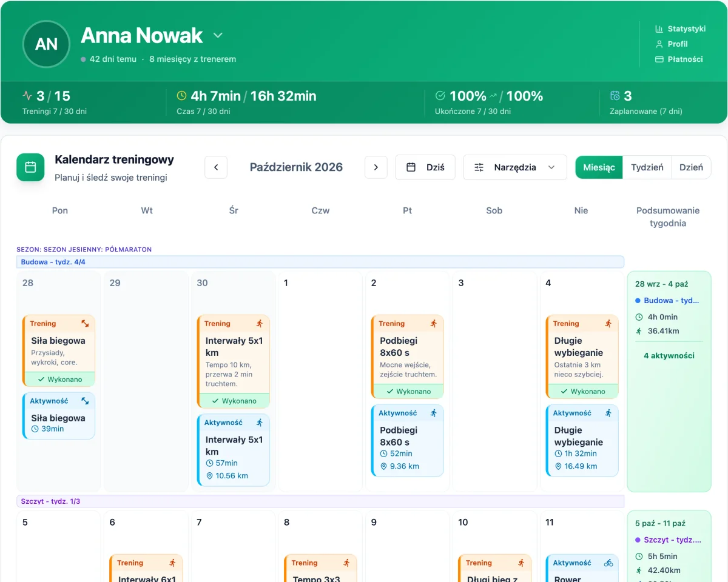Screen dimensions: 728x582
Task: Switch to the Tydzień view
Action: pyautogui.click(x=647, y=167)
